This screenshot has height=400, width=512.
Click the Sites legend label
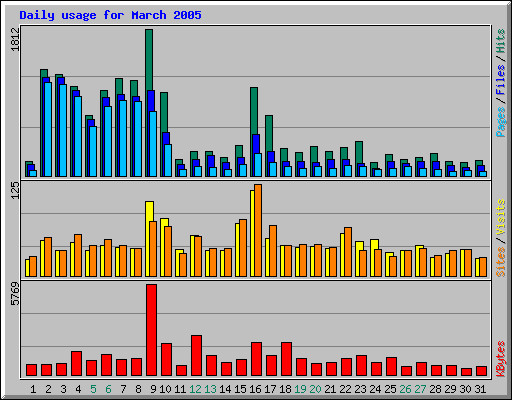point(500,262)
